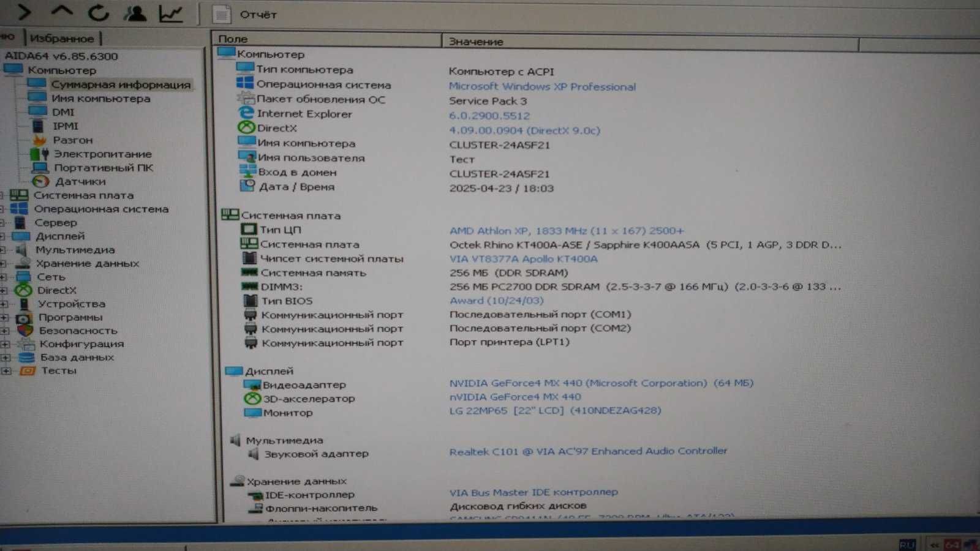Click the chart graph toolbar icon
The height and width of the screenshot is (551, 980).
click(x=171, y=13)
